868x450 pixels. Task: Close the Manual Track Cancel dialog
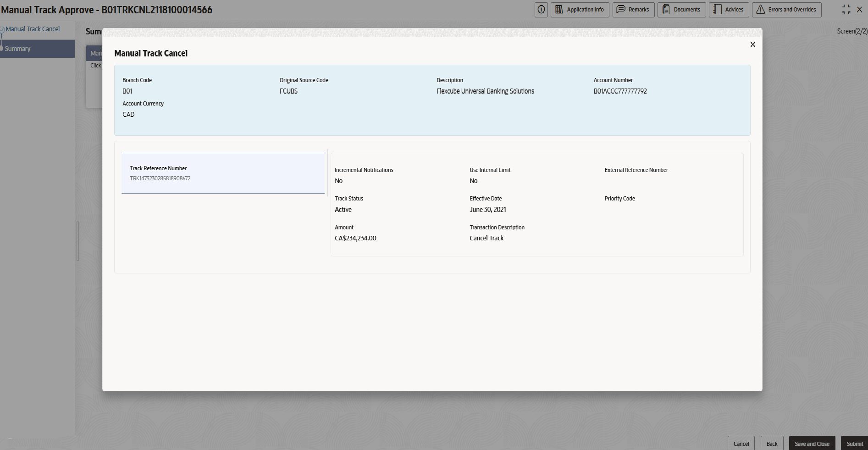(x=752, y=44)
